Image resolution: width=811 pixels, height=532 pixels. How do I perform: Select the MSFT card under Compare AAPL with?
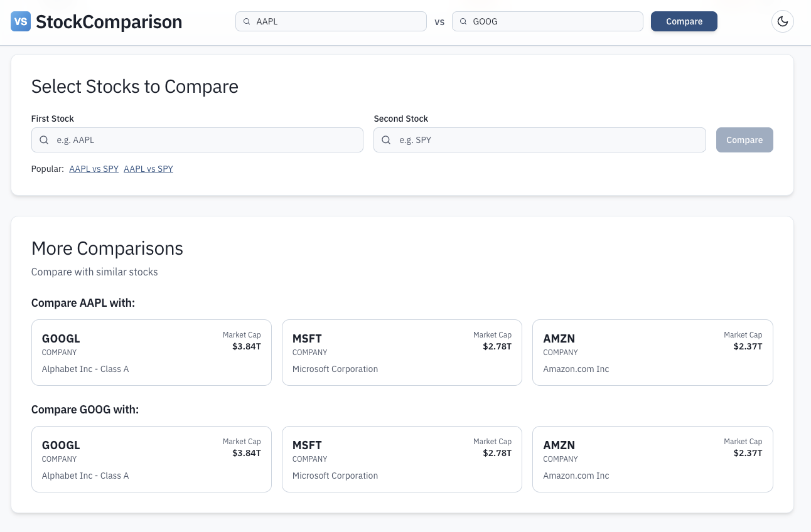402,352
